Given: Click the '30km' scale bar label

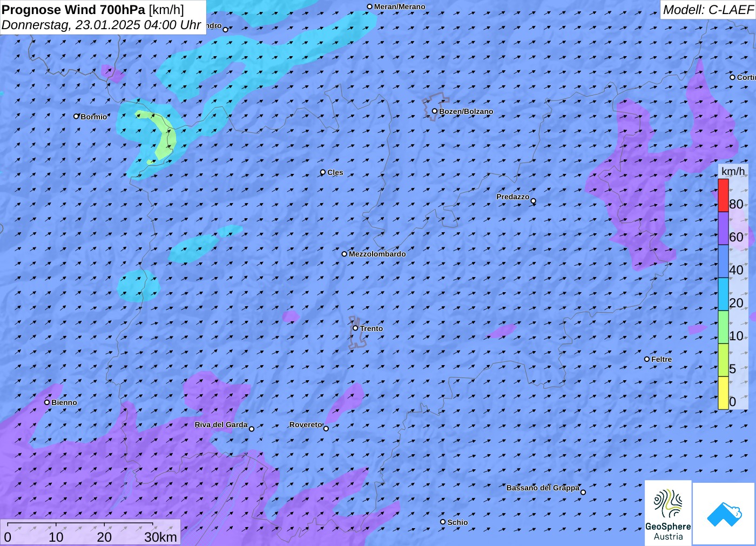Looking at the screenshot, I should tap(160, 537).
